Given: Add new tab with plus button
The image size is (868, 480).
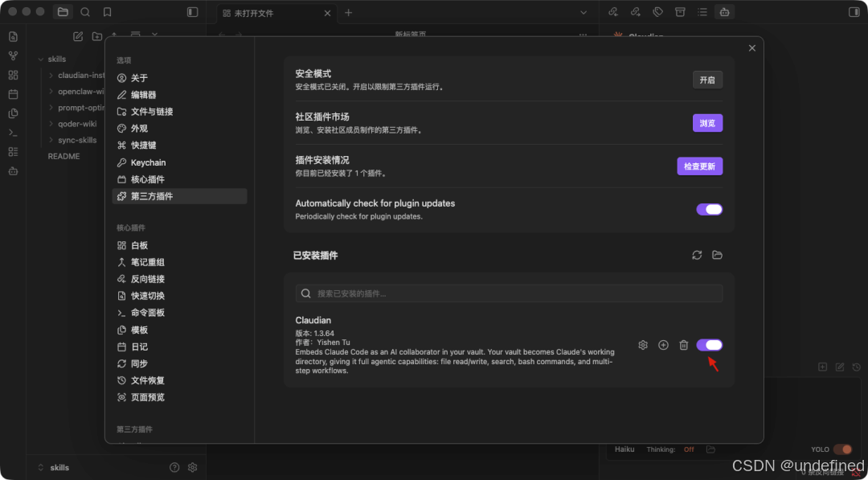Looking at the screenshot, I should click(x=348, y=12).
